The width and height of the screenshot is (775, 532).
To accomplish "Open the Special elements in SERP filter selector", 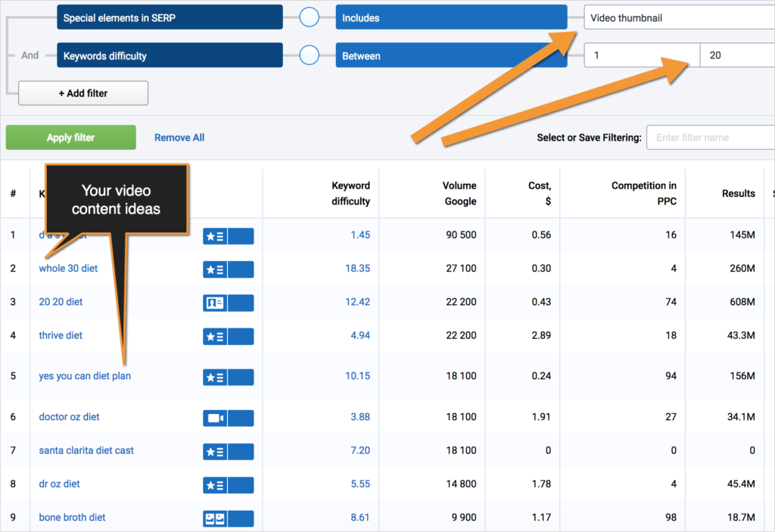I will [170, 17].
